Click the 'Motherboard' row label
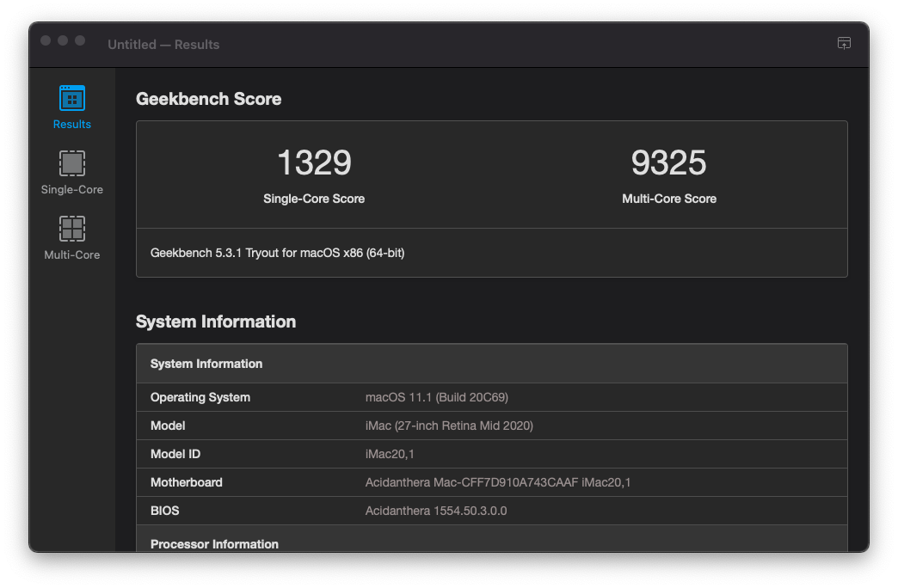This screenshot has width=898, height=588. click(186, 482)
